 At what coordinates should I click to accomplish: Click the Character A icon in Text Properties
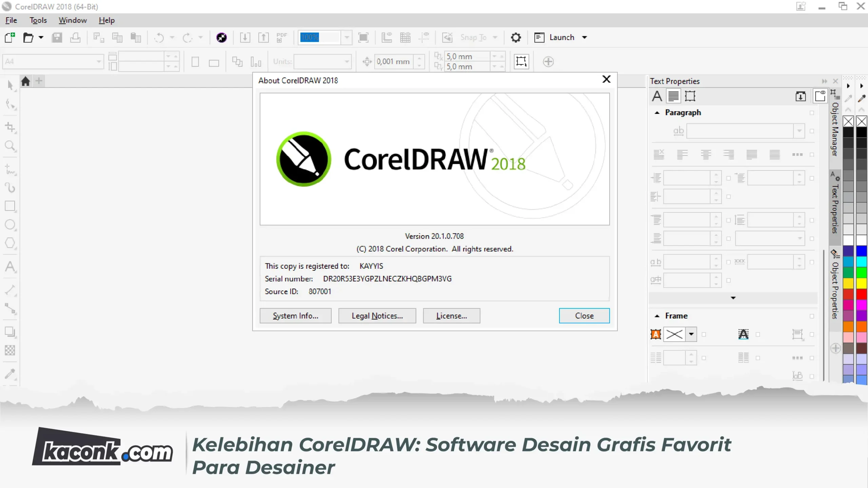click(x=657, y=96)
